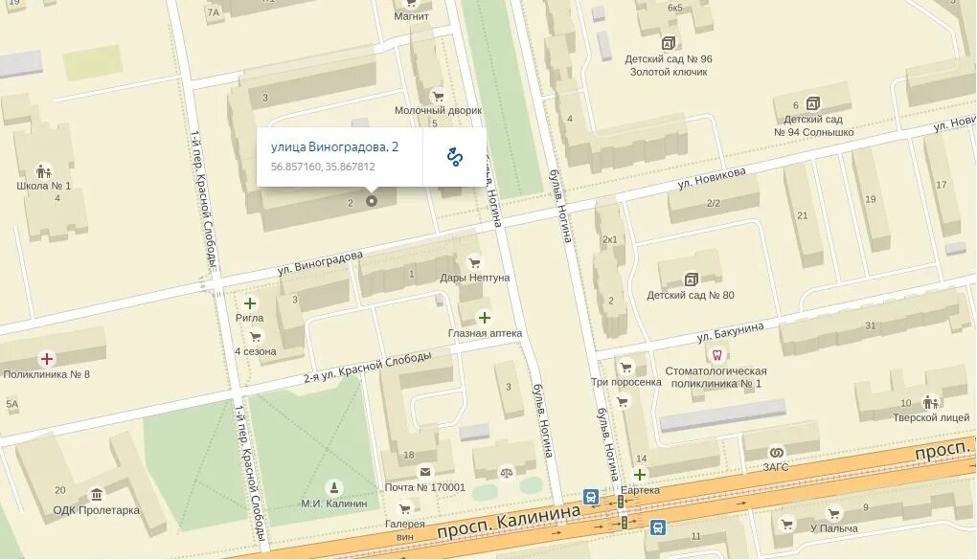Click the Молочный дворик shop icon
The image size is (977, 560).
click(x=438, y=96)
